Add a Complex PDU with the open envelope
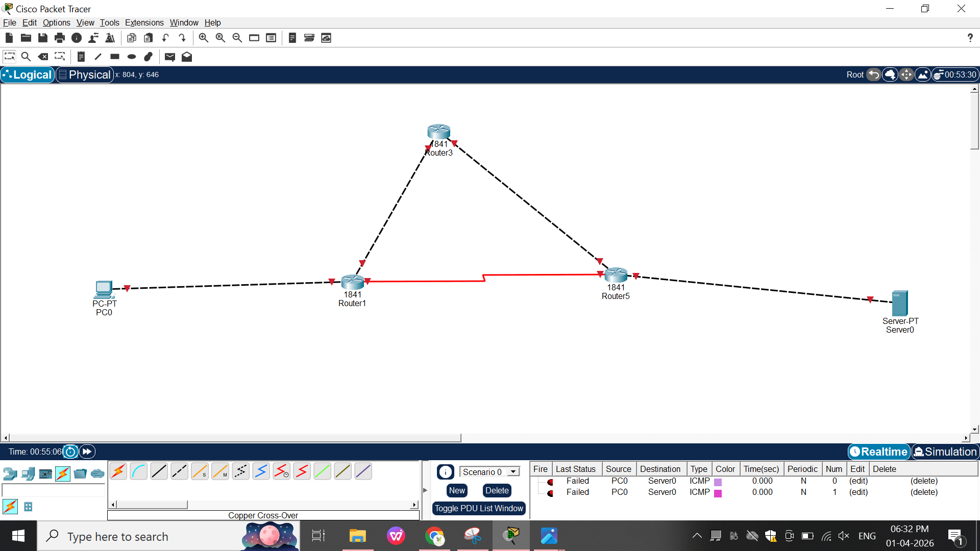 pyautogui.click(x=187, y=57)
